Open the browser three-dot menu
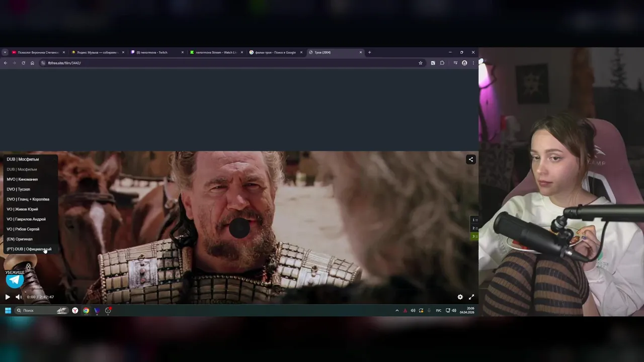The image size is (644, 362). pyautogui.click(x=473, y=63)
